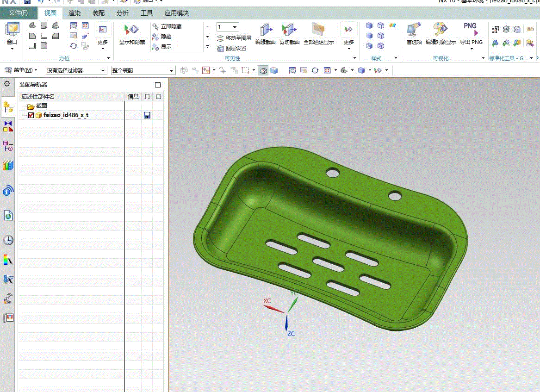Switch to the 视图 ribbon tab

pos(50,13)
